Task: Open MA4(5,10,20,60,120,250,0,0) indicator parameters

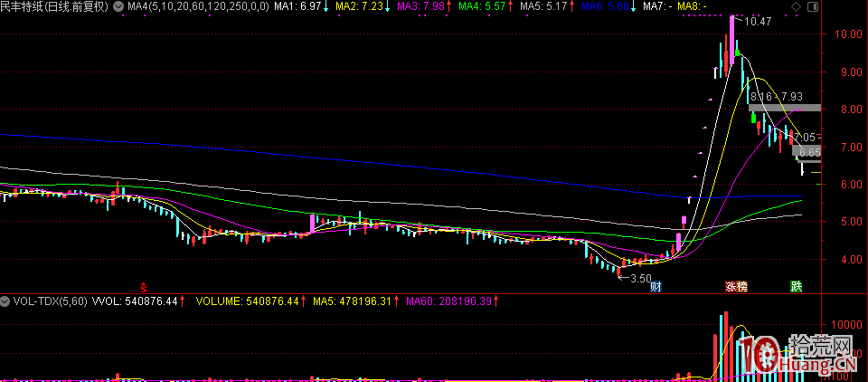Action: pos(198,6)
